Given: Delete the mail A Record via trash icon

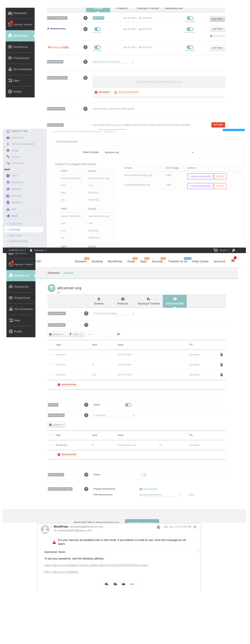Looking at the screenshot, I should (x=222, y=375).
